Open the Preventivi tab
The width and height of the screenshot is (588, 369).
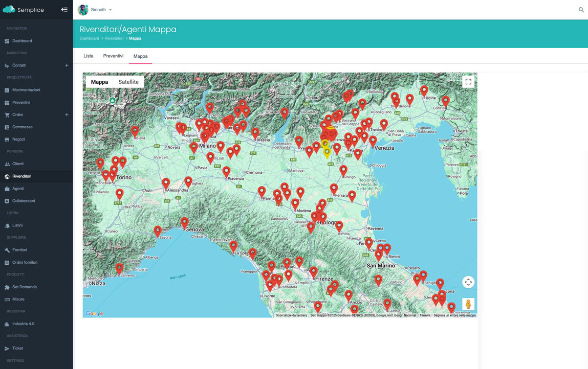tap(113, 56)
